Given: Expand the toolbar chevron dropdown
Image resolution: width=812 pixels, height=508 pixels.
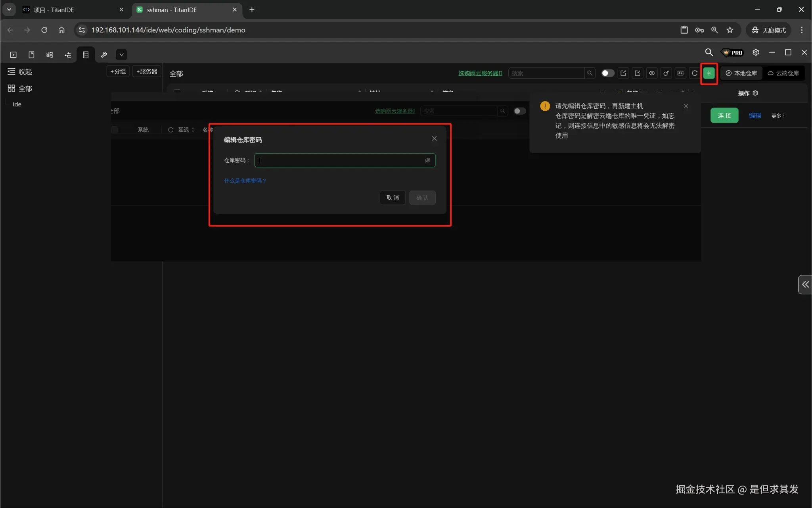Looking at the screenshot, I should pos(121,54).
